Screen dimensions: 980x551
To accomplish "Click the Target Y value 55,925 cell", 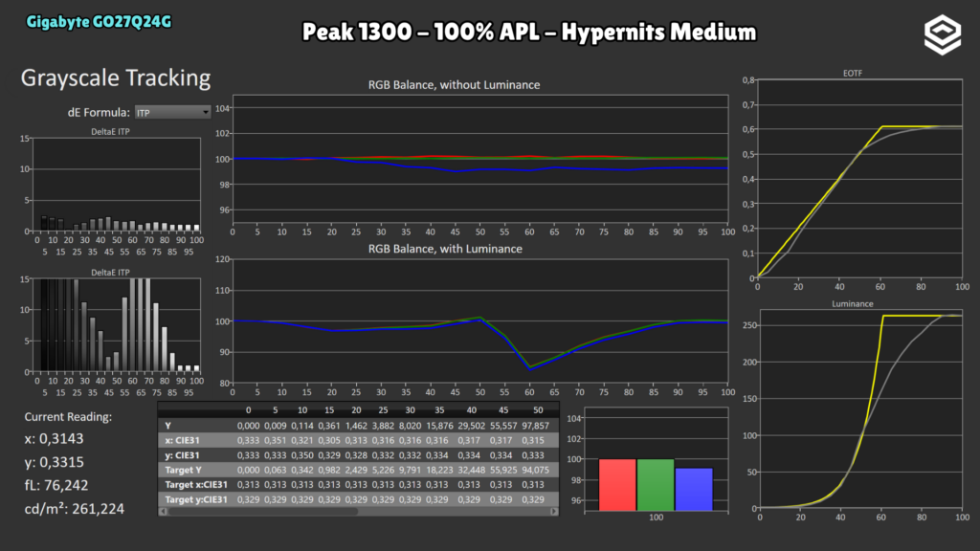I will coord(503,470).
